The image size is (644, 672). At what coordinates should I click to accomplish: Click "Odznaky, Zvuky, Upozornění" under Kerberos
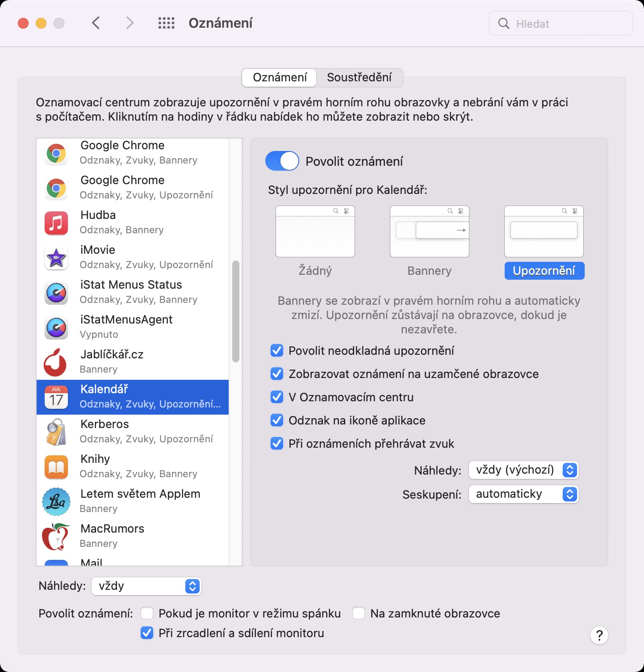(146, 439)
